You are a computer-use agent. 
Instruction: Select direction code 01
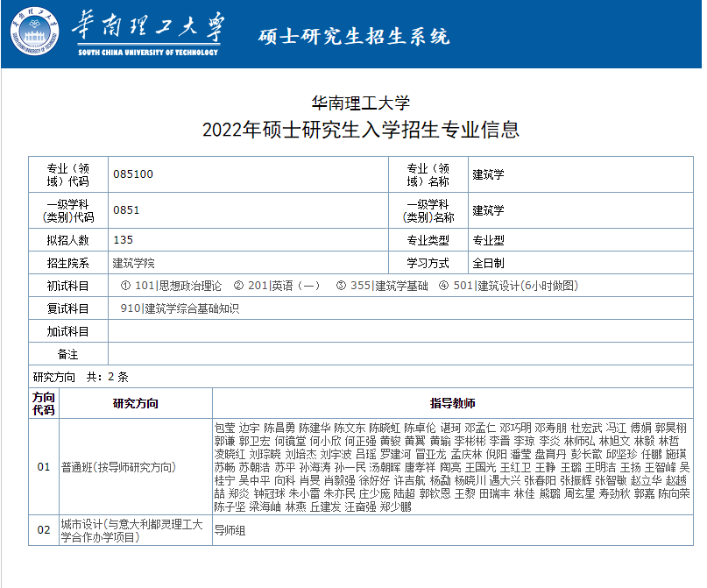(x=44, y=467)
